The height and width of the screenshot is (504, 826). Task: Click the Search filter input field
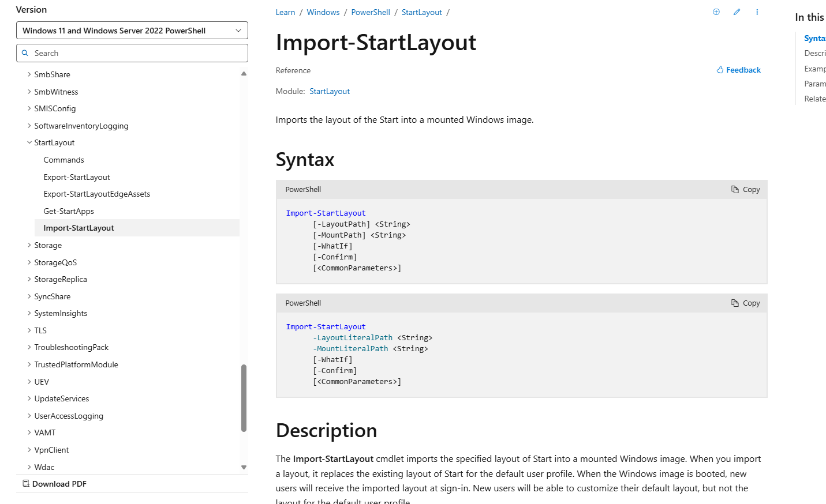pyautogui.click(x=139, y=53)
